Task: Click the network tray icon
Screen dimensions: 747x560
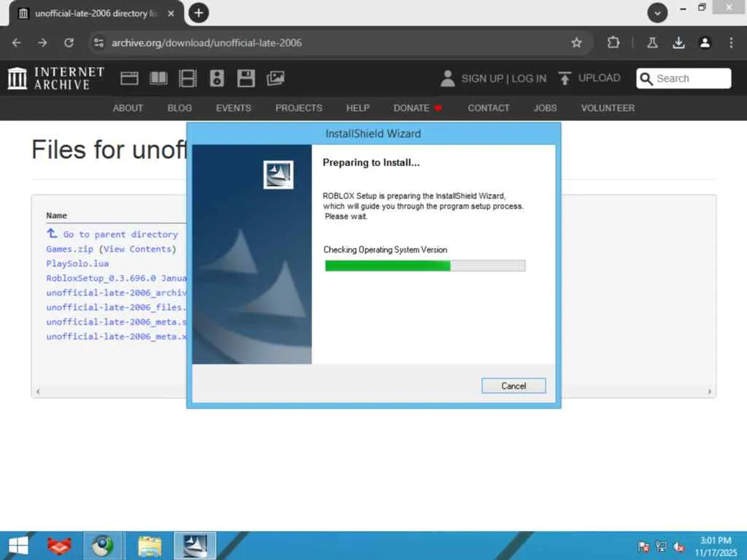Action: coord(661,547)
